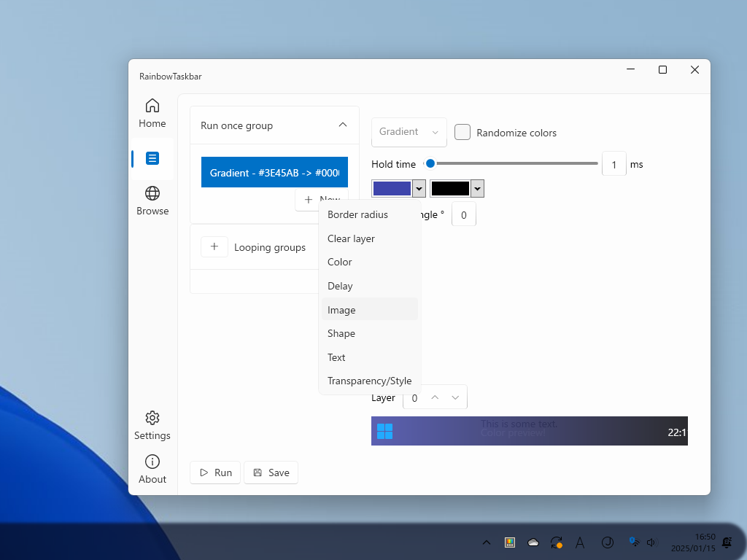
Task: Select Image from the menu
Action: click(x=370, y=309)
